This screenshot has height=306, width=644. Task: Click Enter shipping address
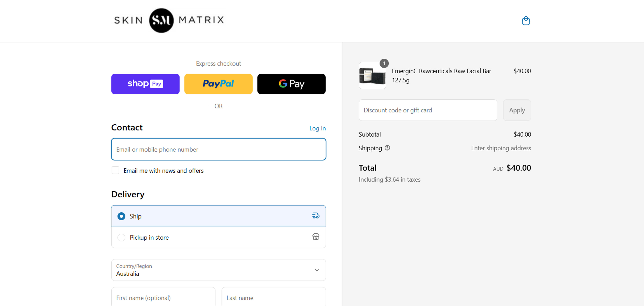(x=501, y=148)
